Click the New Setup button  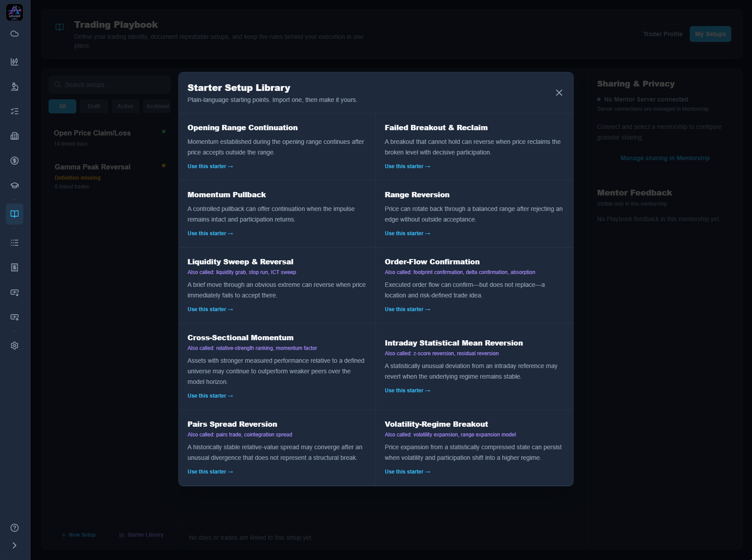[79, 535]
